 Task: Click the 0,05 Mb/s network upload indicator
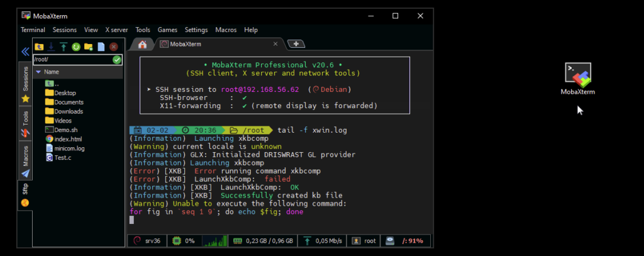click(322, 241)
